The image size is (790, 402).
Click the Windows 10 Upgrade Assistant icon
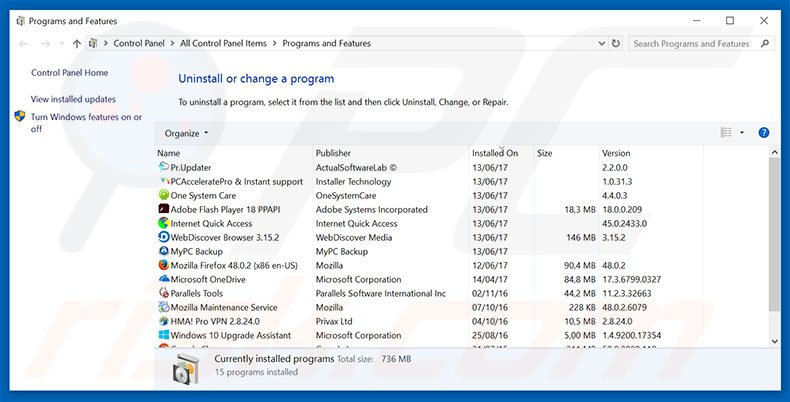pos(164,335)
